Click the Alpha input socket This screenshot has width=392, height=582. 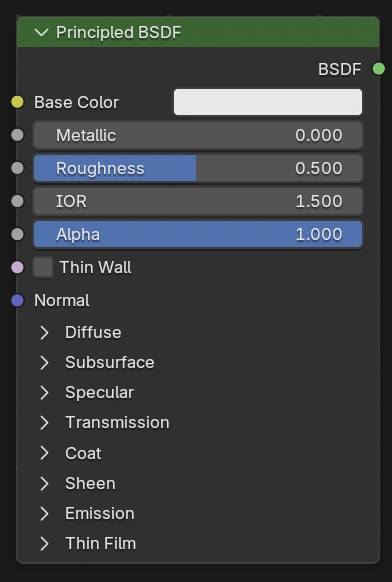coord(17,234)
